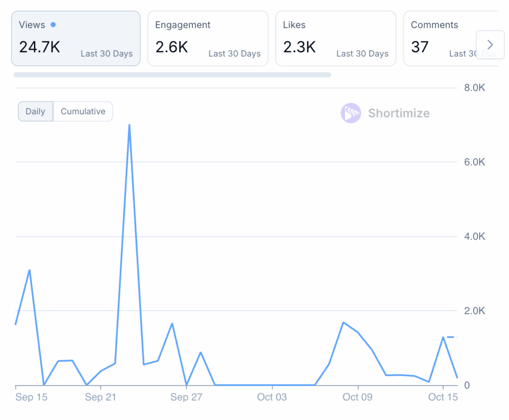Viewport: 509px width, 420px height.
Task: Click the Oct 09 date label
Action: coord(357,397)
